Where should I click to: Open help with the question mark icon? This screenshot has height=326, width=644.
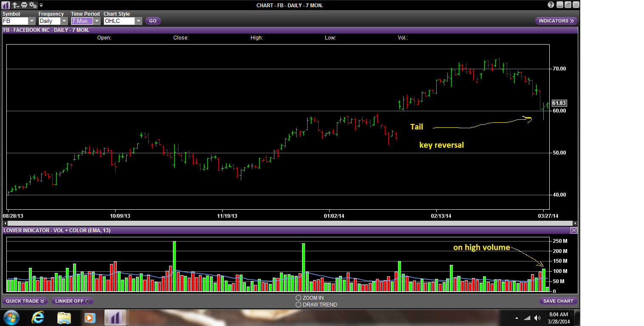point(551,5)
